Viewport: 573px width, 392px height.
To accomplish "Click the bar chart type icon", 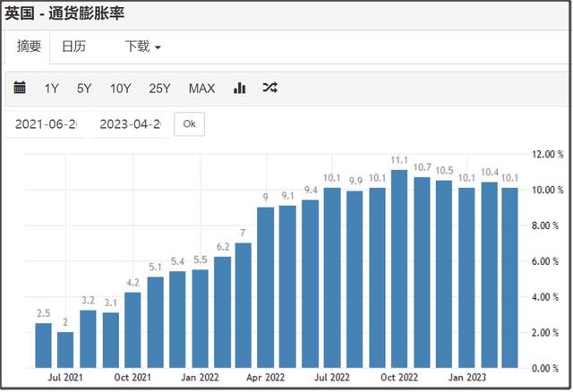I will (x=239, y=88).
